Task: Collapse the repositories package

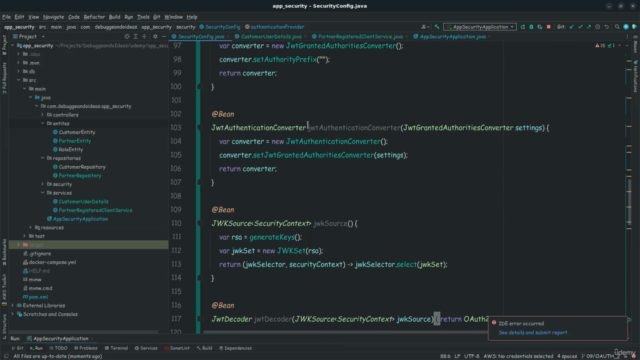Action: pos(42,158)
